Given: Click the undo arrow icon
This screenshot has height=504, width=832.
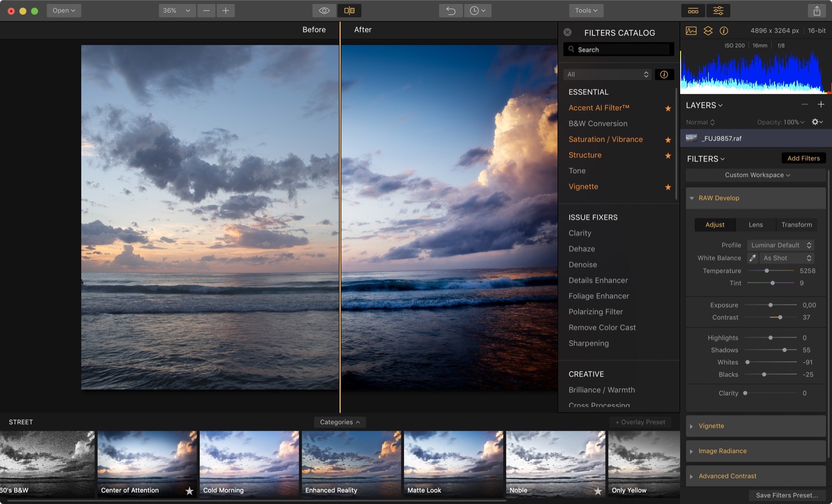Looking at the screenshot, I should point(450,10).
